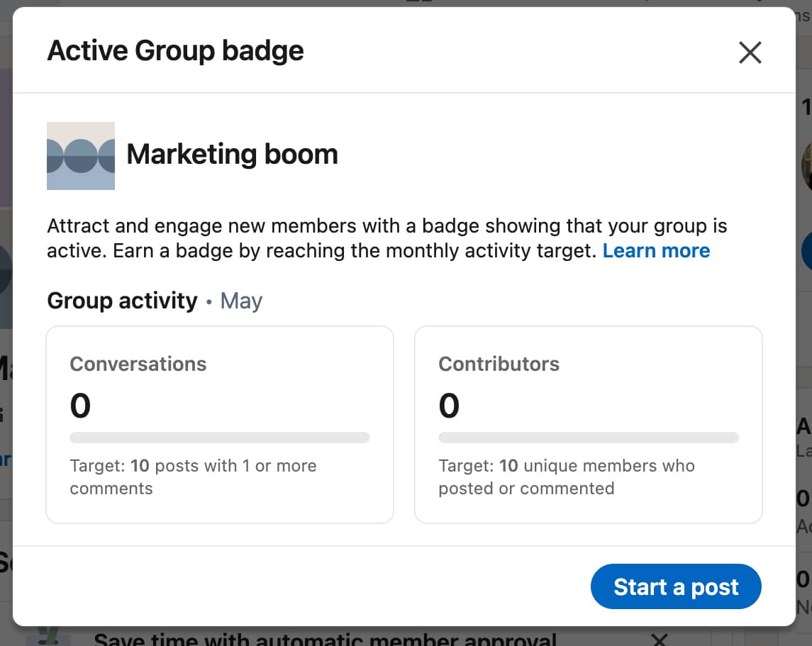This screenshot has width=812, height=646.
Task: Click the May month label
Action: click(241, 301)
